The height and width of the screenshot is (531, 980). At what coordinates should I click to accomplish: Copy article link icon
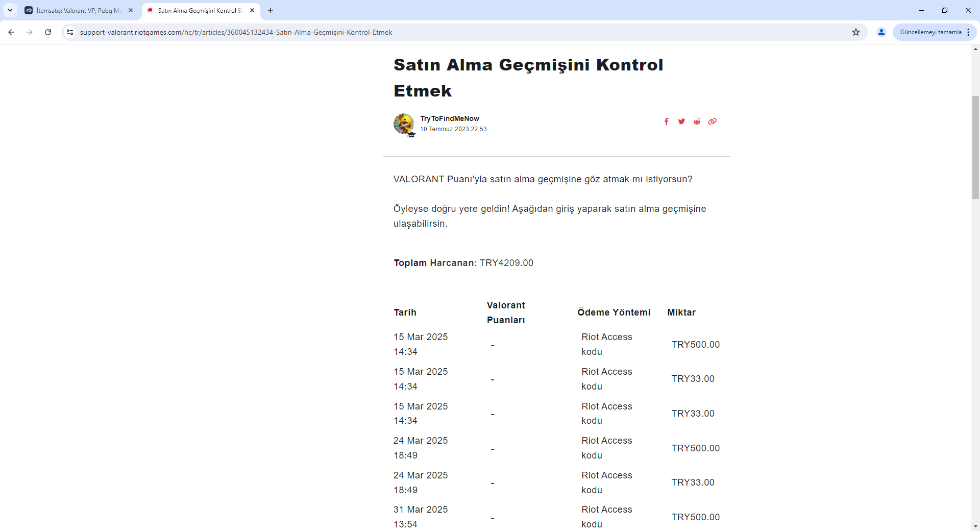click(712, 122)
